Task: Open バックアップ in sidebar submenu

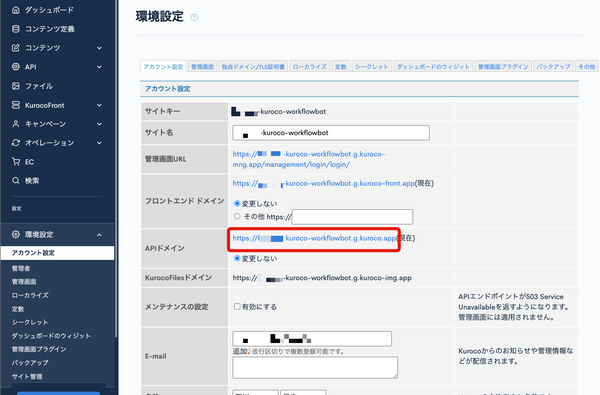Action: coord(30,362)
